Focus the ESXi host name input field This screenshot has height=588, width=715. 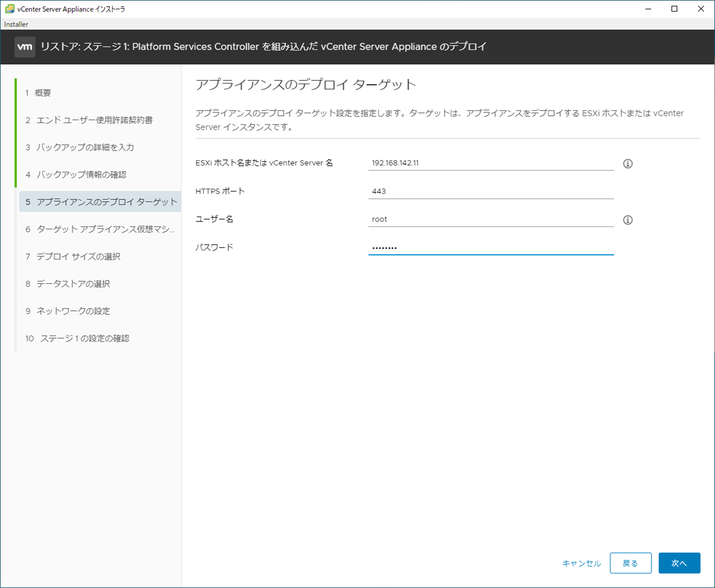(491, 163)
